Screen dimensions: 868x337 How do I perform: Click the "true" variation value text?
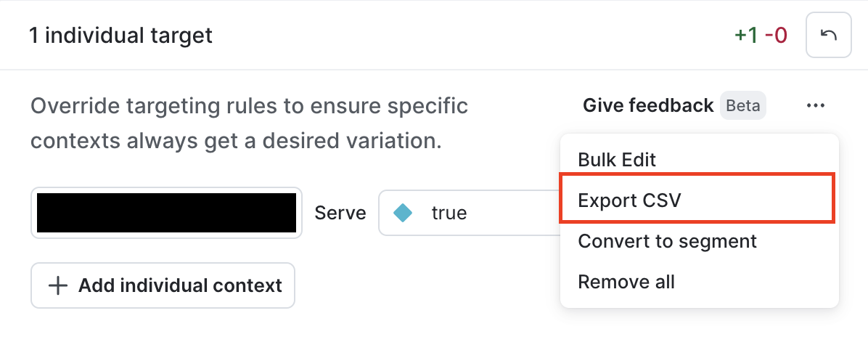pyautogui.click(x=449, y=213)
